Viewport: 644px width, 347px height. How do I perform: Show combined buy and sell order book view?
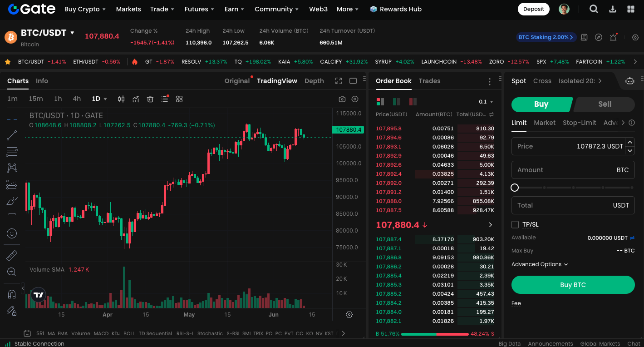(380, 102)
